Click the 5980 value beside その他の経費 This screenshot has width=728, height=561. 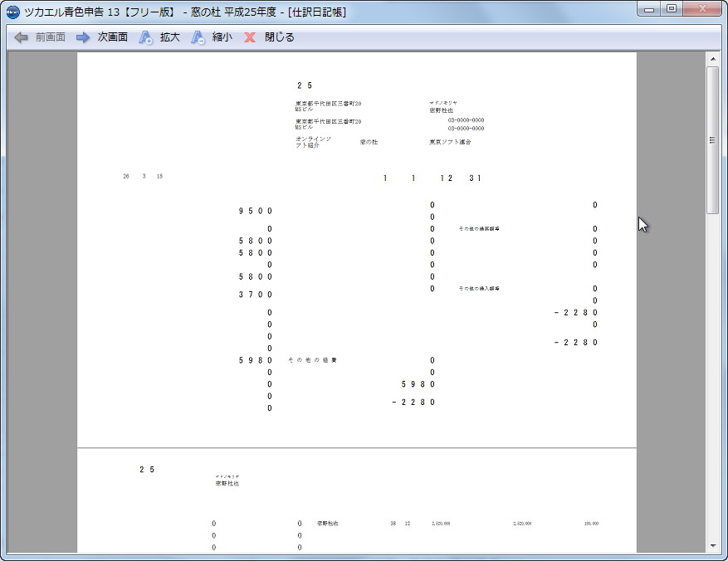(256, 360)
